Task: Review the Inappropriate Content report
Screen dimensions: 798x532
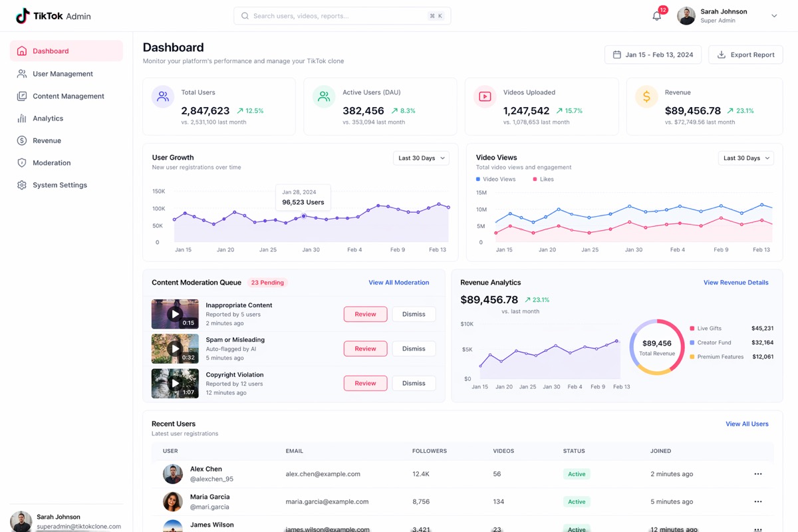Action: (365, 314)
